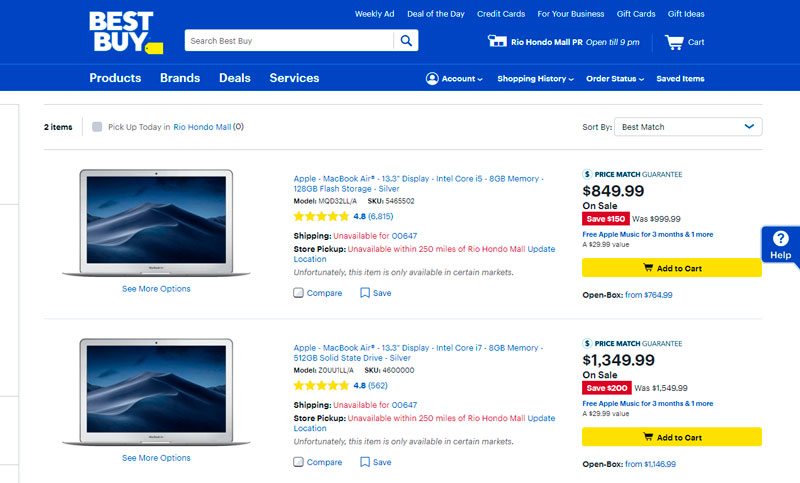Click the Rio Hondo Mall store icon
The height and width of the screenshot is (483, 800).
click(x=497, y=42)
